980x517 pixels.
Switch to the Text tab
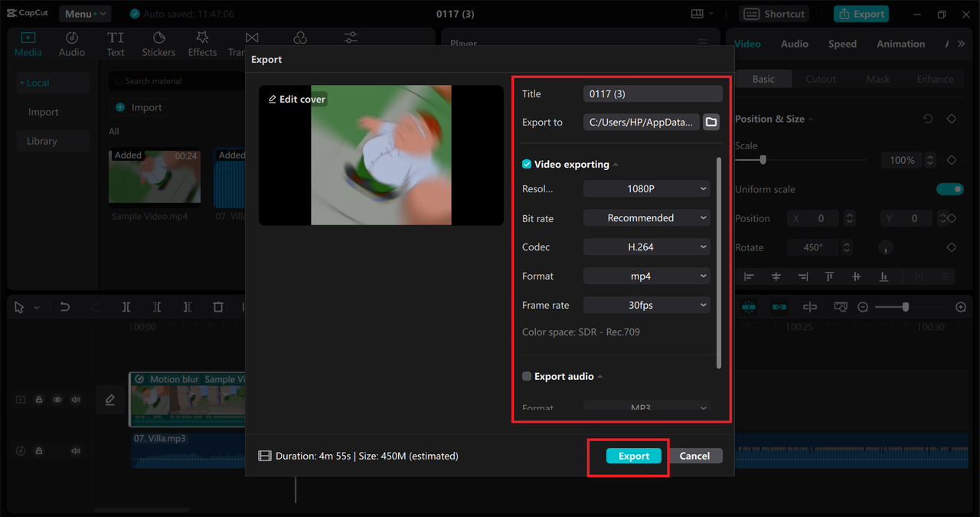(x=116, y=44)
